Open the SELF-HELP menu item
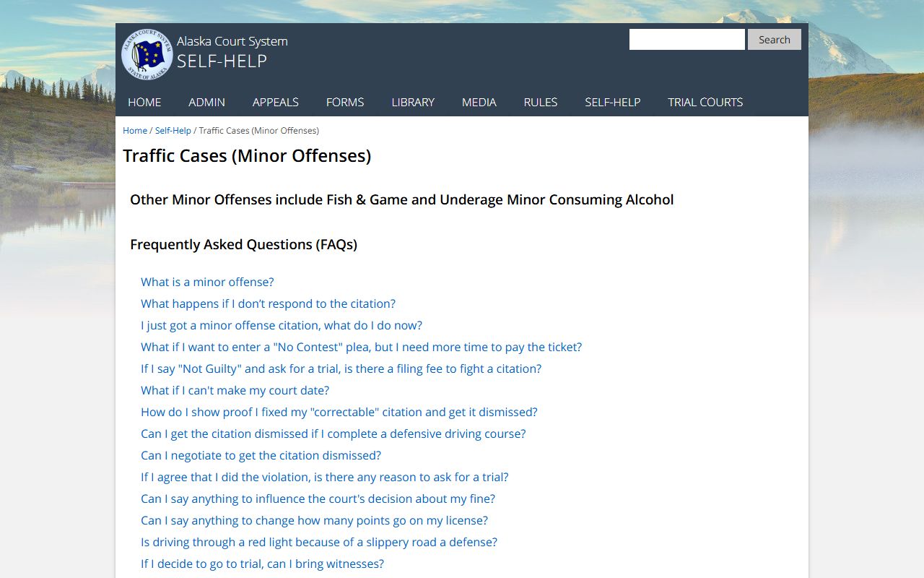Image resolution: width=924 pixels, height=578 pixels. click(613, 102)
